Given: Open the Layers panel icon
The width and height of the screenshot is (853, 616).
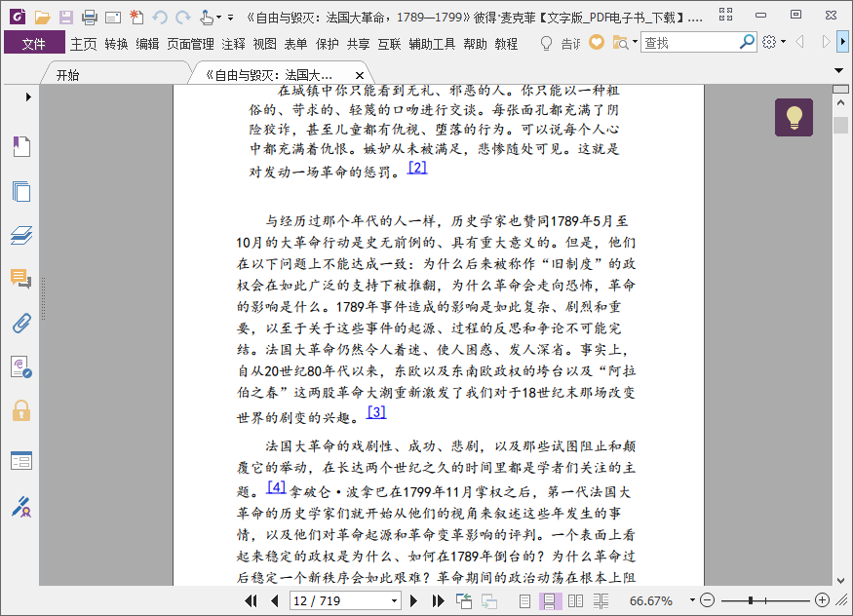Looking at the screenshot, I should pos(21,236).
